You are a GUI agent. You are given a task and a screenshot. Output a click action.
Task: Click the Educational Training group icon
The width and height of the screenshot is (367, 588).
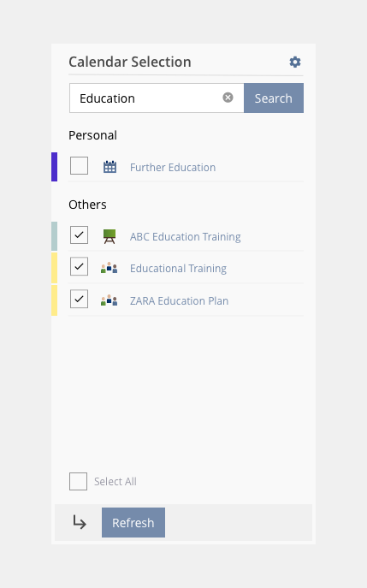(110, 268)
